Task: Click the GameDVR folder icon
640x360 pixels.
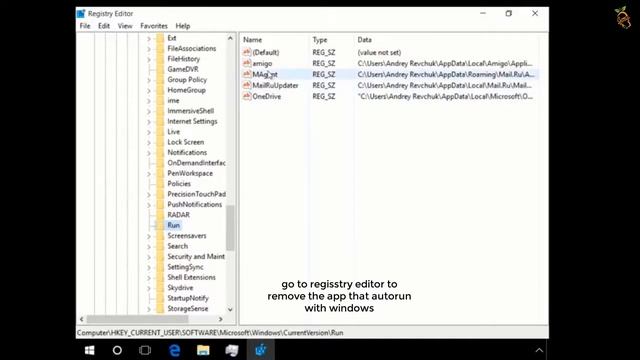Action: (x=160, y=69)
